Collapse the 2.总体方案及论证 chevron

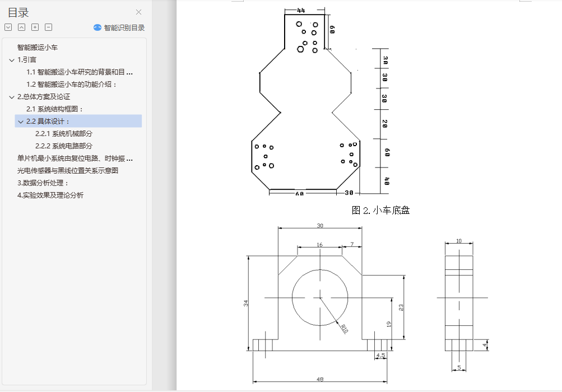pyautogui.click(x=11, y=97)
